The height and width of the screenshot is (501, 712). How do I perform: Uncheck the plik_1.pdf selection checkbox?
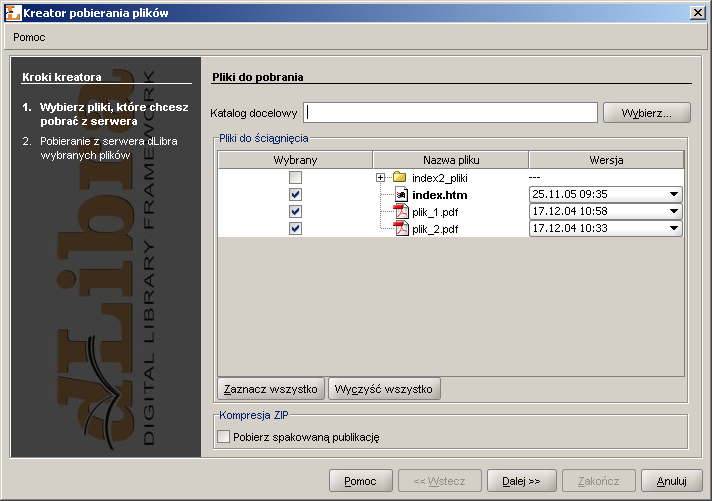coord(295,211)
